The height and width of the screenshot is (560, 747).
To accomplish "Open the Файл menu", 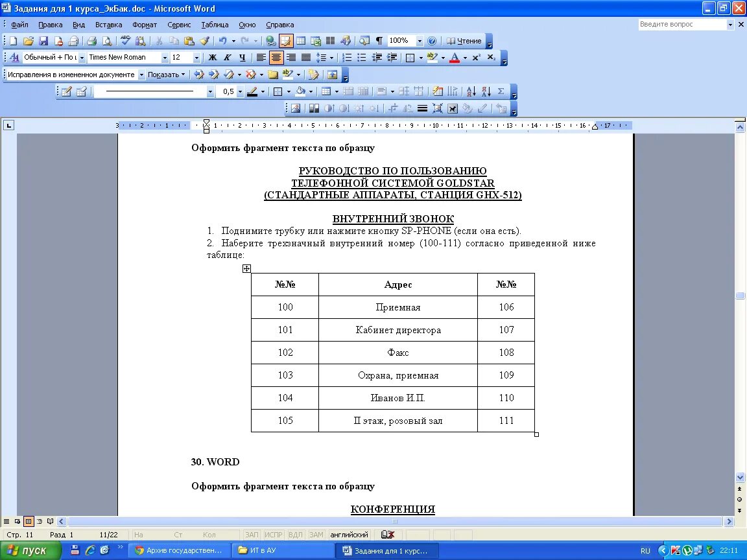I will click(19, 25).
